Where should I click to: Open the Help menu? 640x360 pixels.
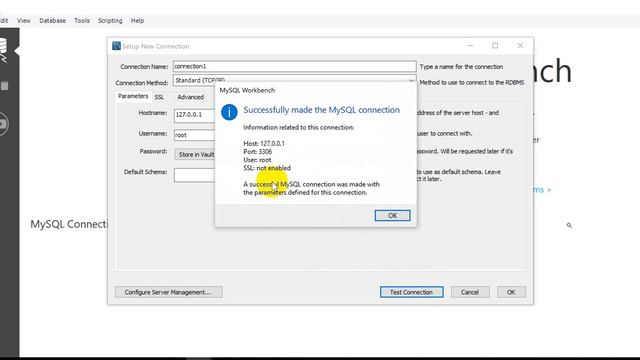(x=138, y=20)
